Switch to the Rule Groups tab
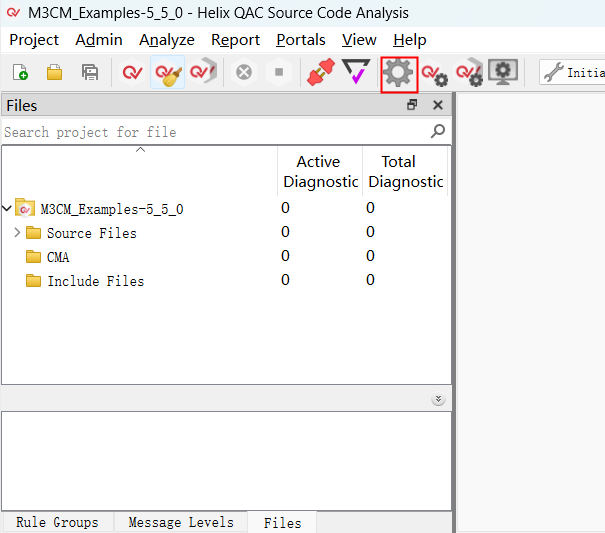 tap(57, 522)
